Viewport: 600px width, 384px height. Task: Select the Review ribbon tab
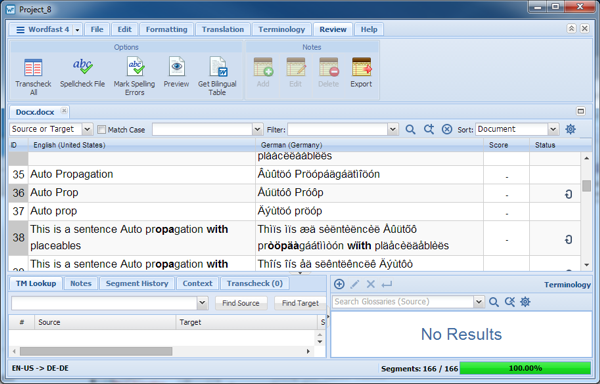[x=333, y=29]
